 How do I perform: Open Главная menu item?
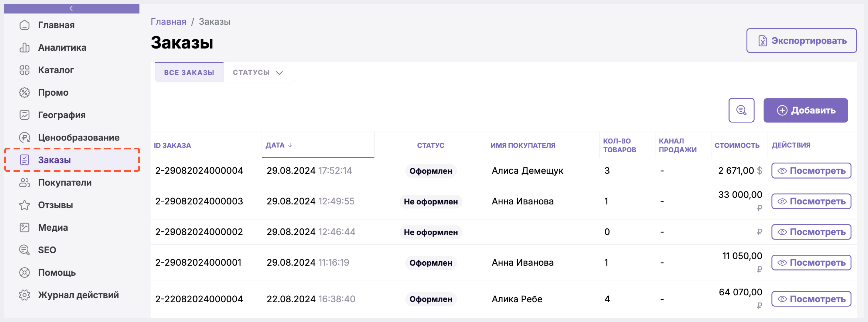point(56,25)
